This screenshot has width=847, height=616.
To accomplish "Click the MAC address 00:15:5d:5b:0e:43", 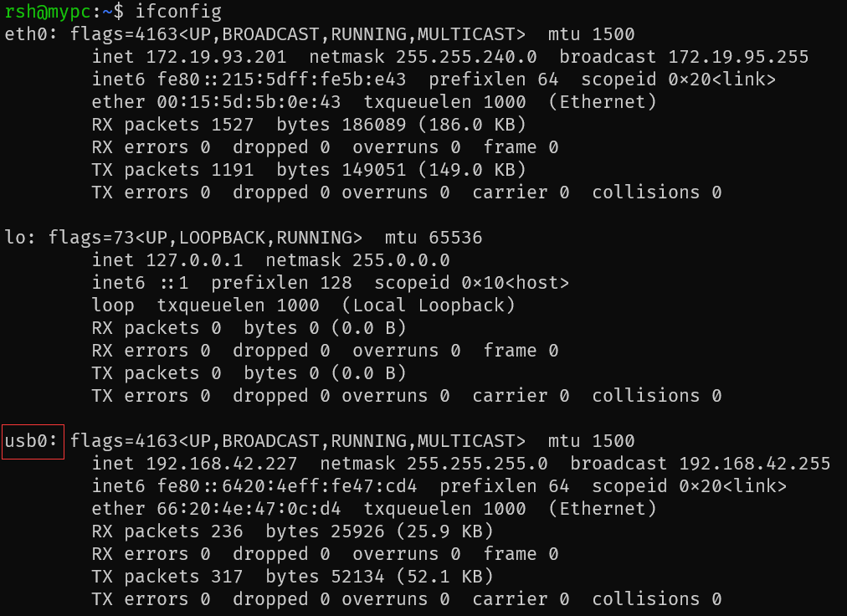I will [x=249, y=102].
